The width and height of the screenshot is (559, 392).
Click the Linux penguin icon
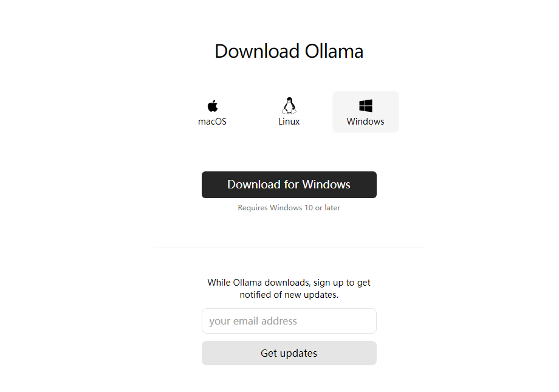289,106
